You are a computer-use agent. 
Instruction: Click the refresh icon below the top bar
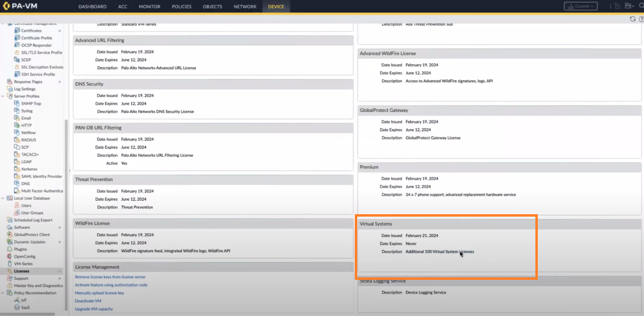click(632, 19)
